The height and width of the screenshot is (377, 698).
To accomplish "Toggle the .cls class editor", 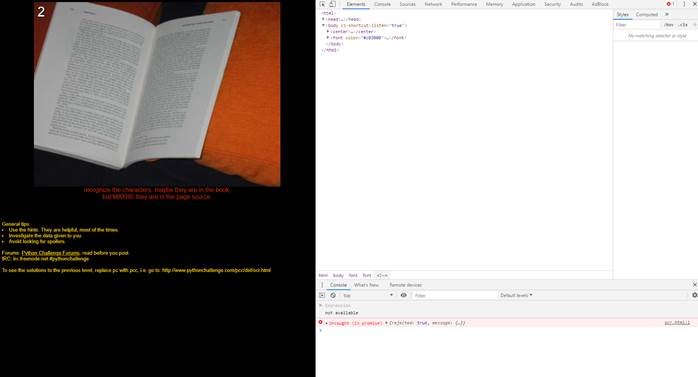I will (x=683, y=25).
